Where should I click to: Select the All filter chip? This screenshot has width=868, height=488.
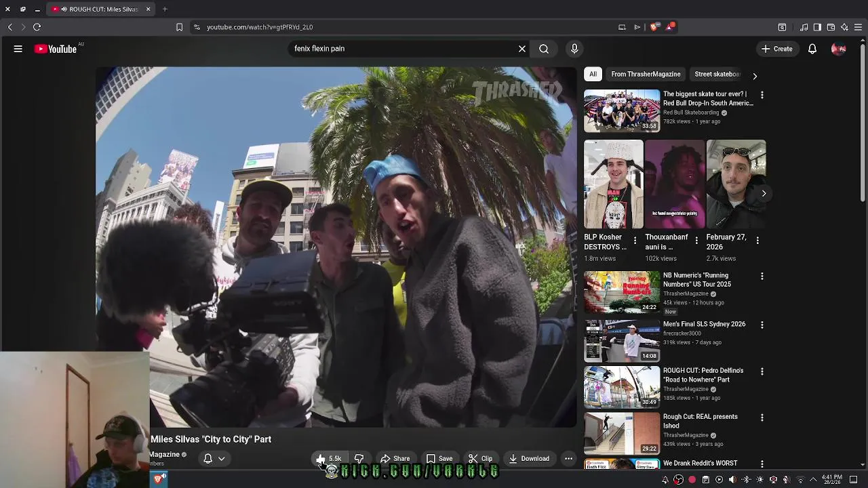593,74
